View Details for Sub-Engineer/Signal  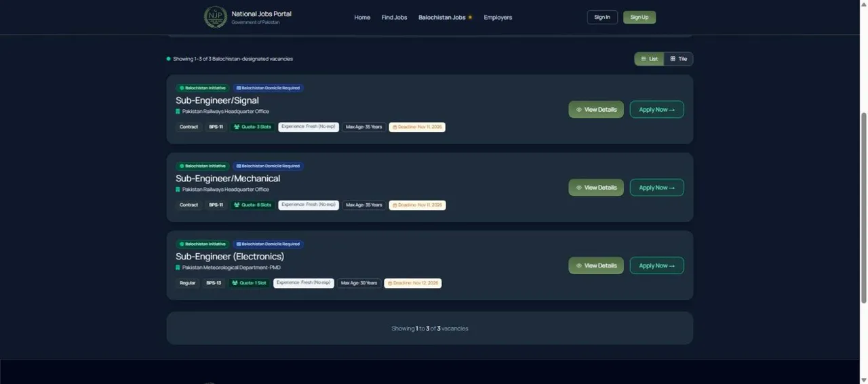click(x=596, y=110)
